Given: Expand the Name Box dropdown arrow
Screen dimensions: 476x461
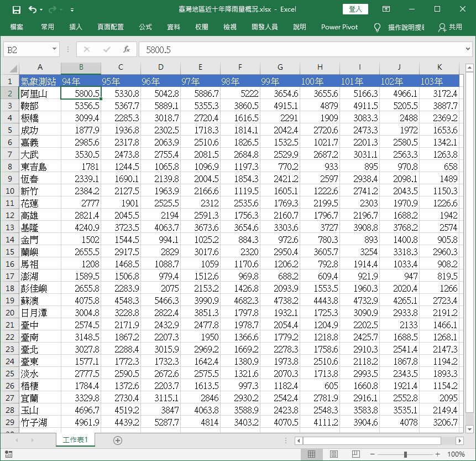Looking at the screenshot, I should coord(54,49).
